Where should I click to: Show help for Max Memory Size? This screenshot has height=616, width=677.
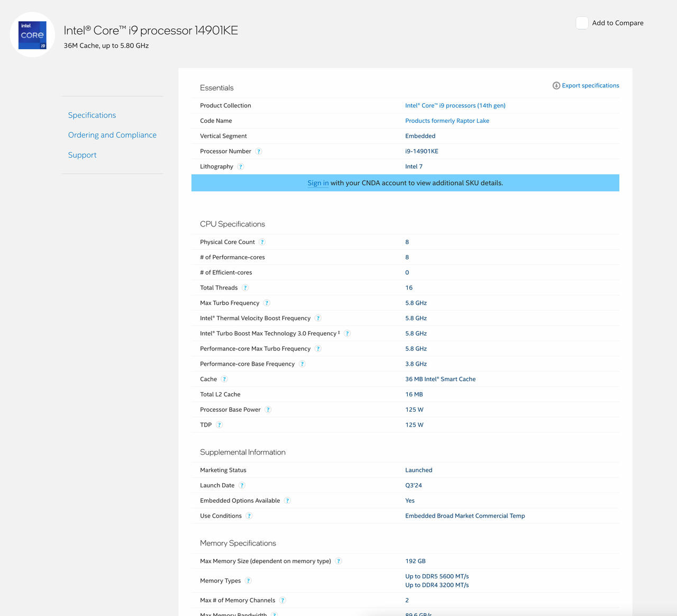338,561
